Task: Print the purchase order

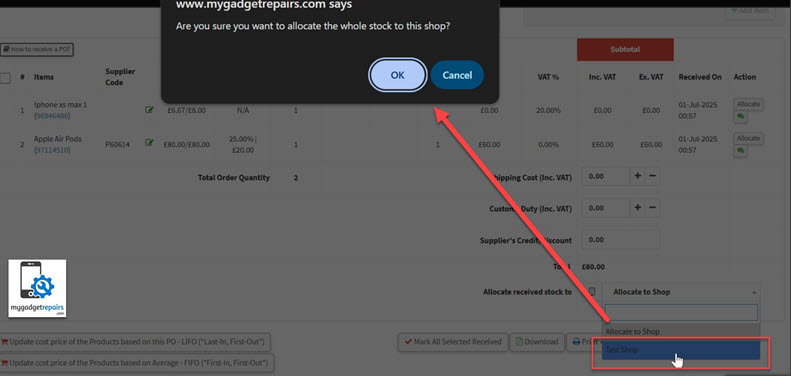Action: click(x=584, y=342)
